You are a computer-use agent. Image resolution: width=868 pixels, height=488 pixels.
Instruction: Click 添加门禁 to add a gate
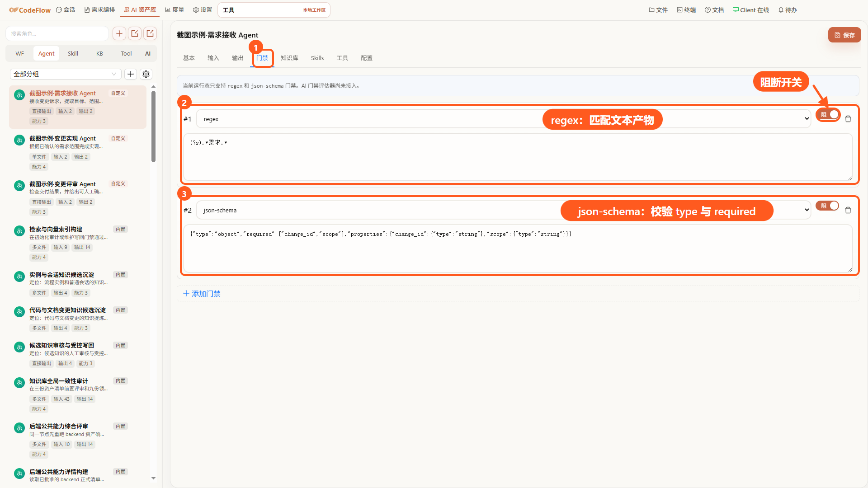point(202,294)
